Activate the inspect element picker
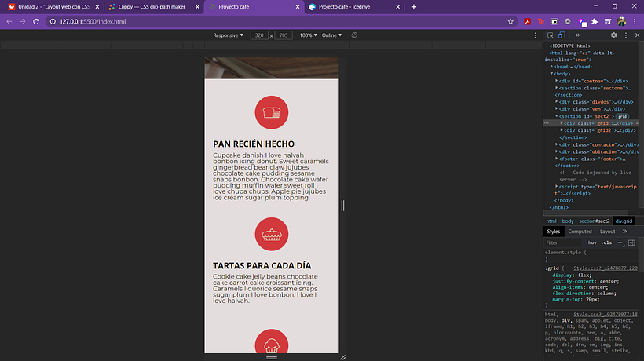The image size is (644, 361). 551,35
